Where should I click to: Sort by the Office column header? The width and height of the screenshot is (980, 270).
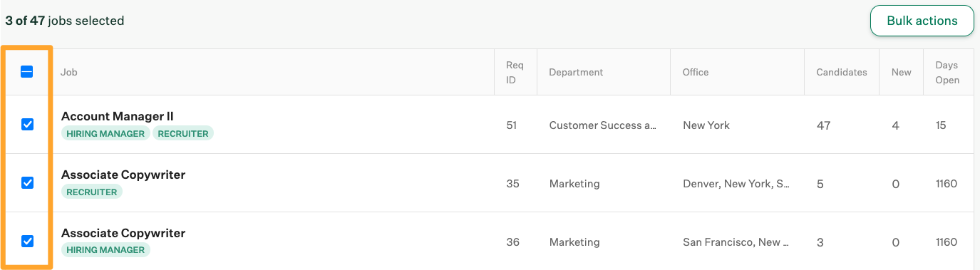696,72
